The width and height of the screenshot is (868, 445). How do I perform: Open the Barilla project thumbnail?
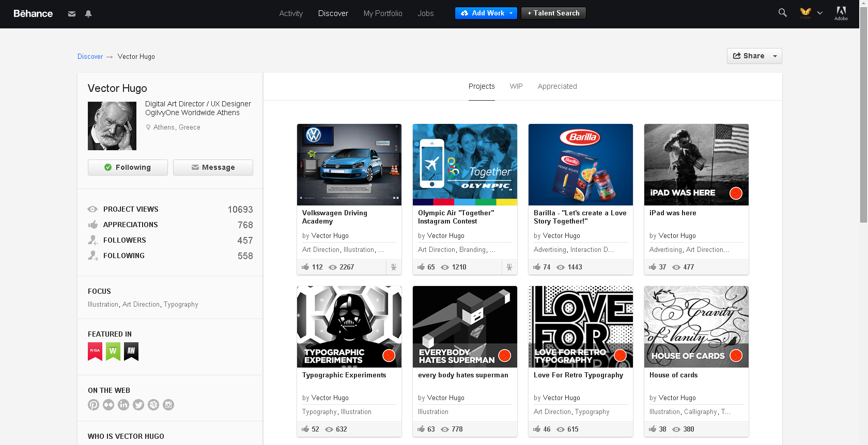pos(581,165)
